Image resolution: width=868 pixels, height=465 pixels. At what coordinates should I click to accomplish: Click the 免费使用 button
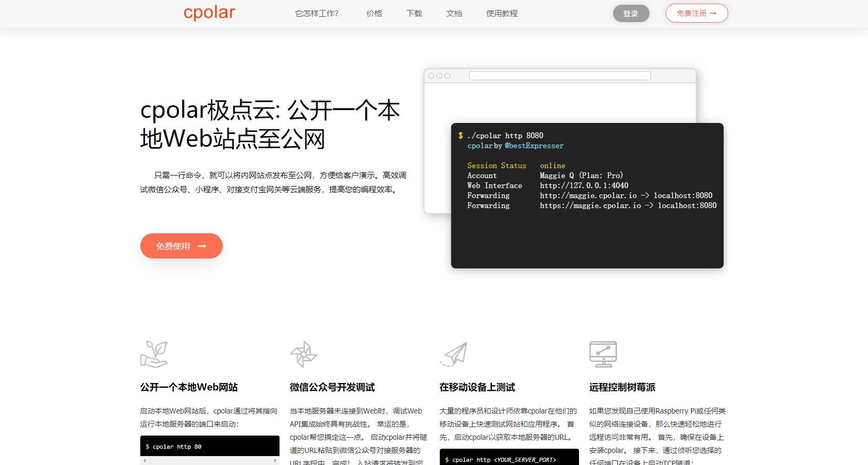pyautogui.click(x=181, y=246)
